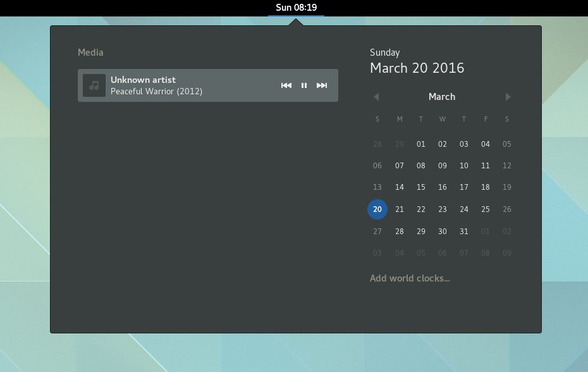Click the music note album icon

coord(94,85)
